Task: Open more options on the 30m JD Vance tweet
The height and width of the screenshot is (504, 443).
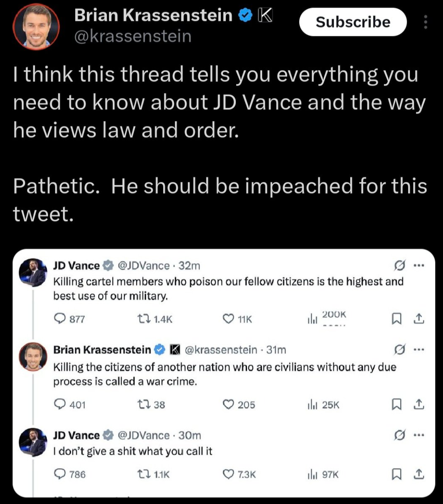Action: 419,435
